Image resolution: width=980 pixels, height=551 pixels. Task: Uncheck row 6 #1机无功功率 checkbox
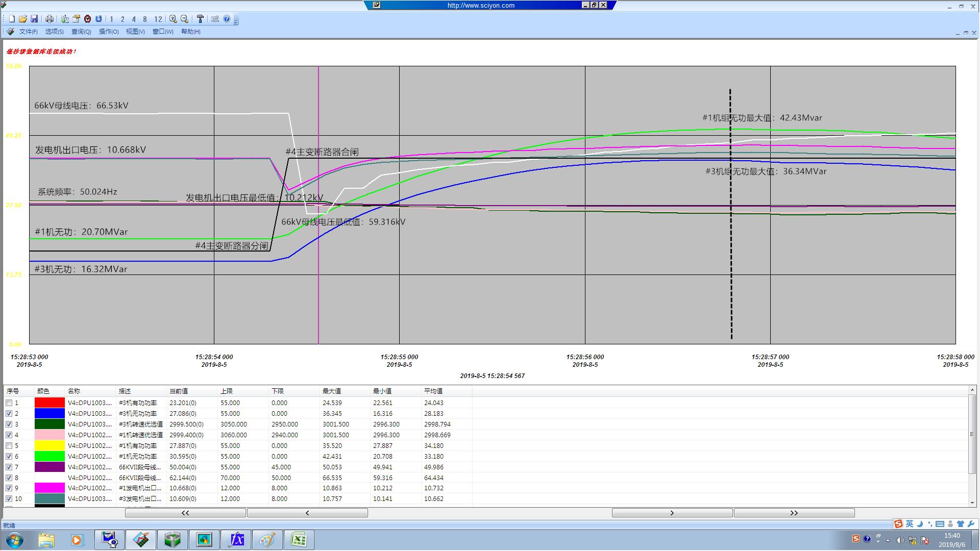(9, 457)
